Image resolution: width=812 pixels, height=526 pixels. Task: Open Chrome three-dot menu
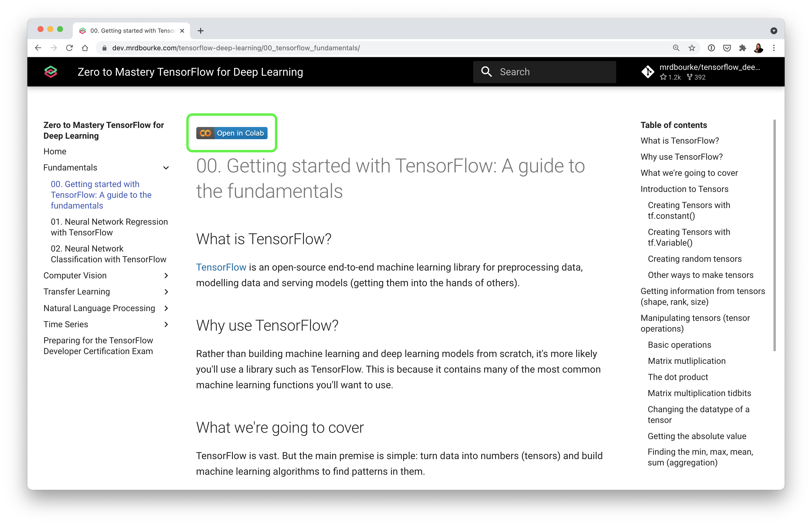pos(774,48)
